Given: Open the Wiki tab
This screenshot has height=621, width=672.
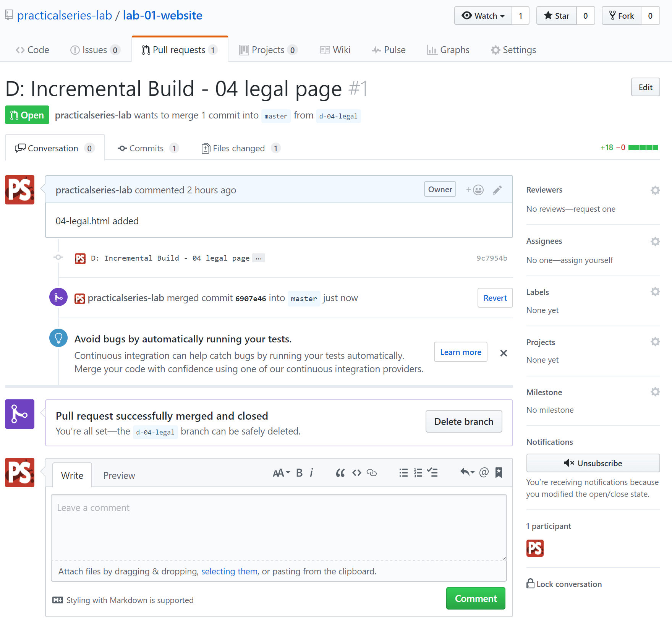Looking at the screenshot, I should 335,50.
